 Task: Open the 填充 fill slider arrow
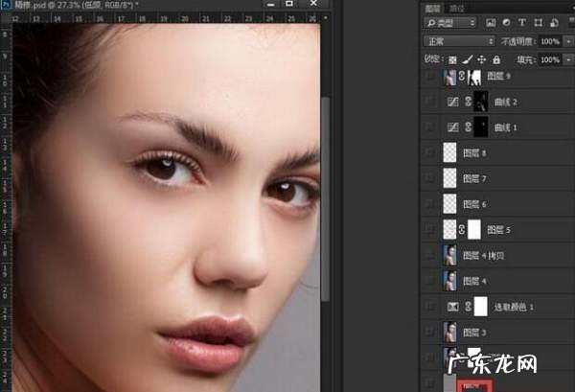pyautogui.click(x=568, y=59)
